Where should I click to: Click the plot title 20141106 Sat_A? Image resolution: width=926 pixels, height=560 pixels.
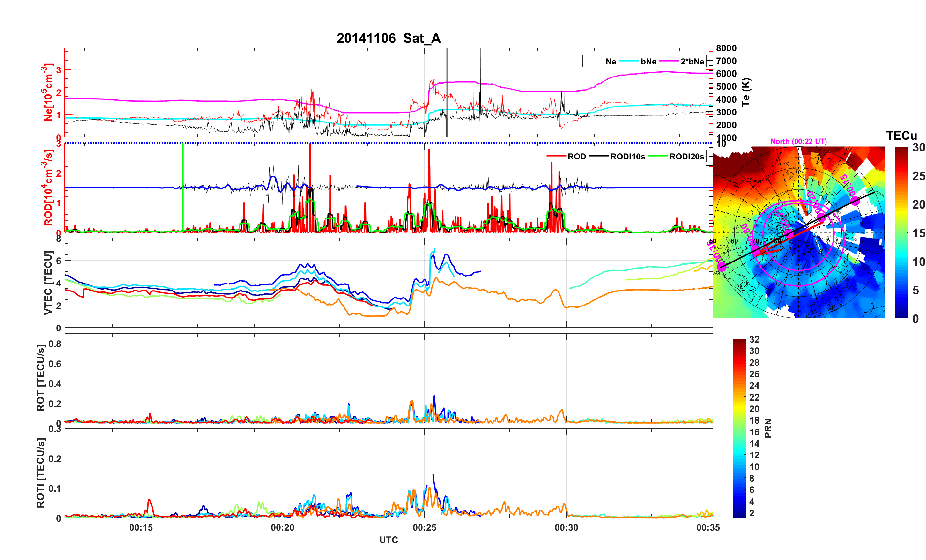[x=388, y=38]
